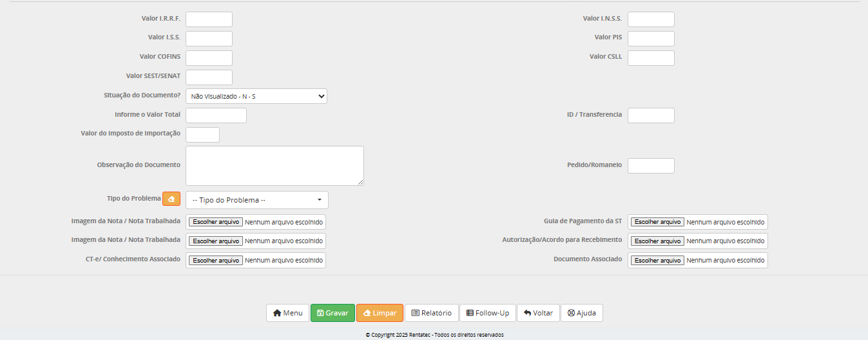
Task: Open the Tipo do Problema dropdown
Action: (257, 200)
